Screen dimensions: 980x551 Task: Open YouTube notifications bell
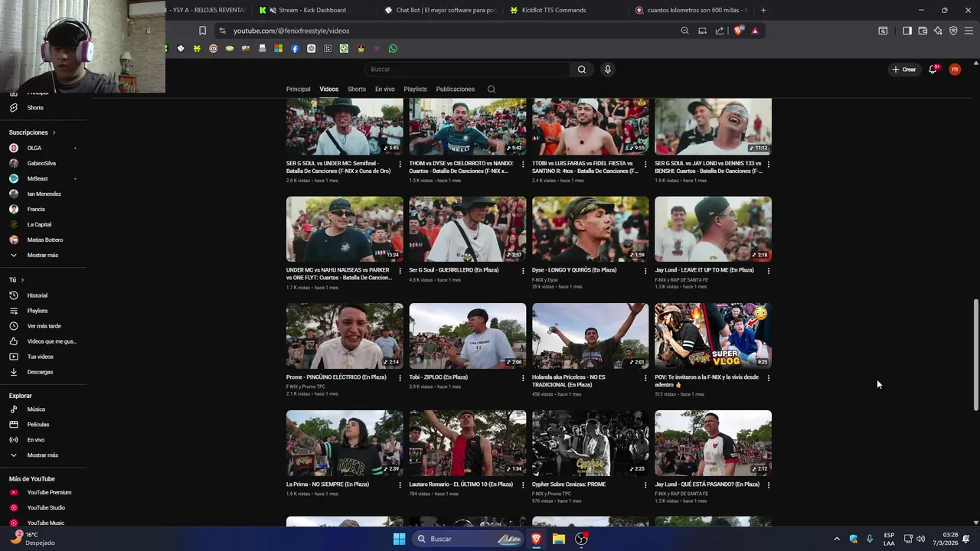pyautogui.click(x=933, y=69)
